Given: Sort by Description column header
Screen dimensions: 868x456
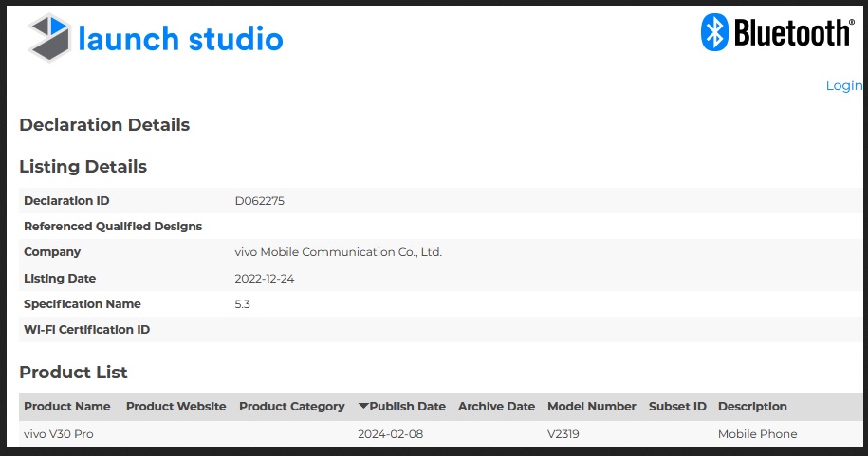Looking at the screenshot, I should 752,406.
